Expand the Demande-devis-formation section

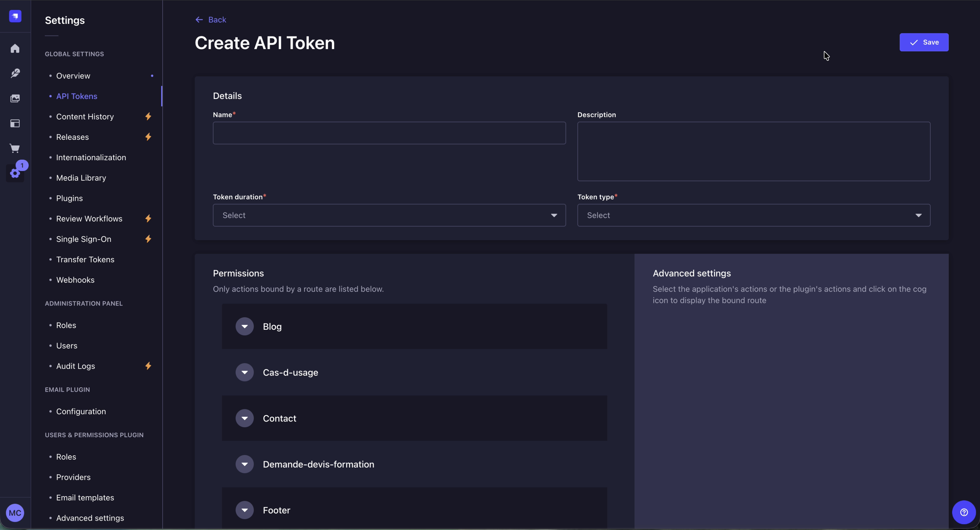[x=245, y=464]
